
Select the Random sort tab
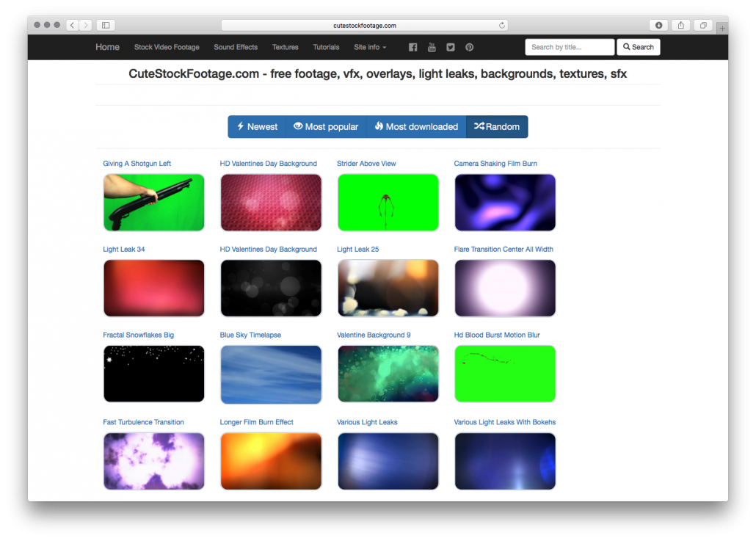click(x=497, y=127)
